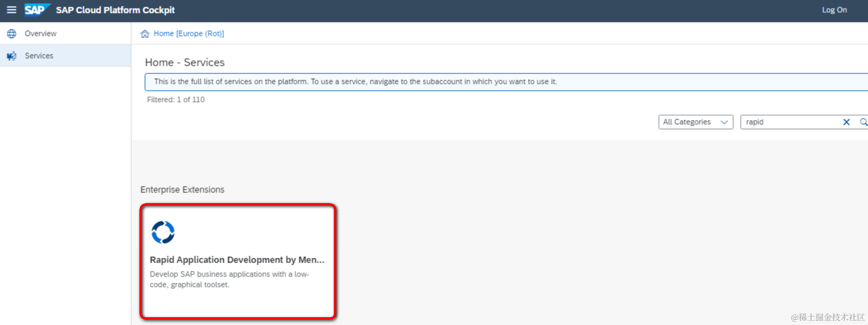Screen dimensions: 868x325
Task: Click the Filtered: 1 of 110 text
Action: pyautogui.click(x=176, y=99)
